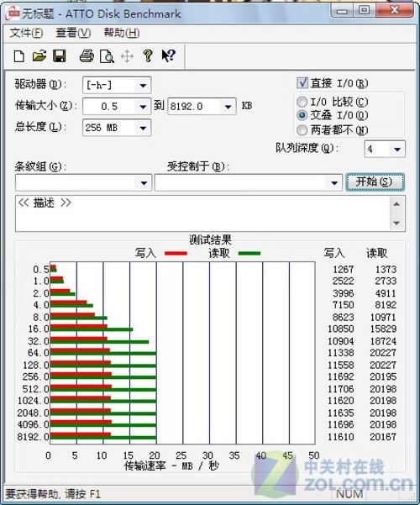Click the 测试结果 results heading
Viewport: 420px width, 505px height.
tap(210, 239)
